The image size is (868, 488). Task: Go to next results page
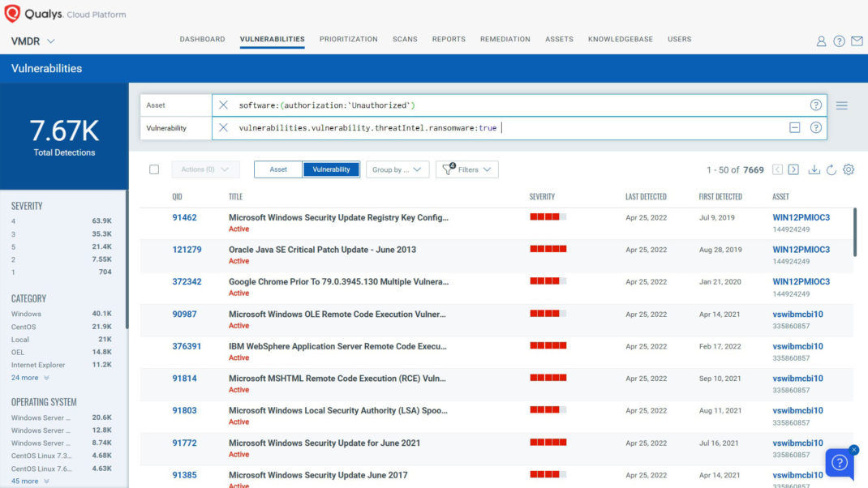point(793,169)
